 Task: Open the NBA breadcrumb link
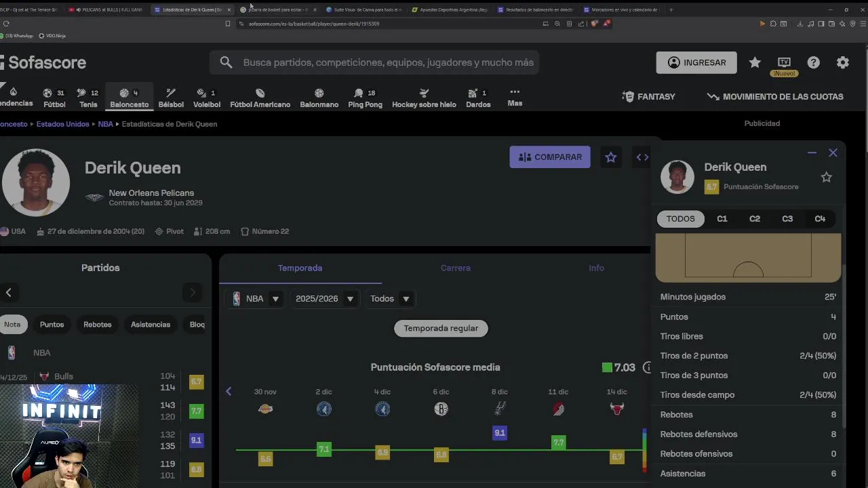[x=105, y=124]
